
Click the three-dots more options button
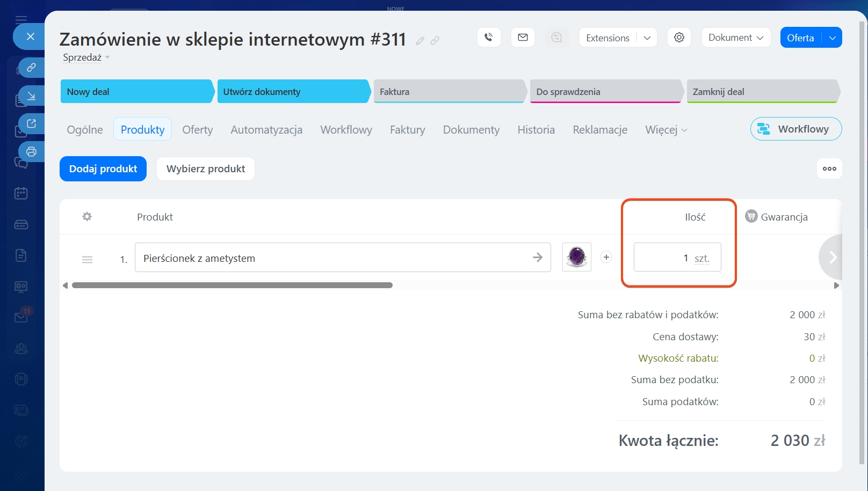pyautogui.click(x=829, y=168)
